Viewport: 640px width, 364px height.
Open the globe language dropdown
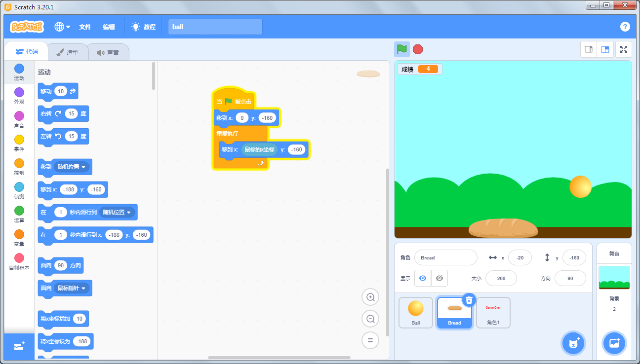(x=62, y=27)
